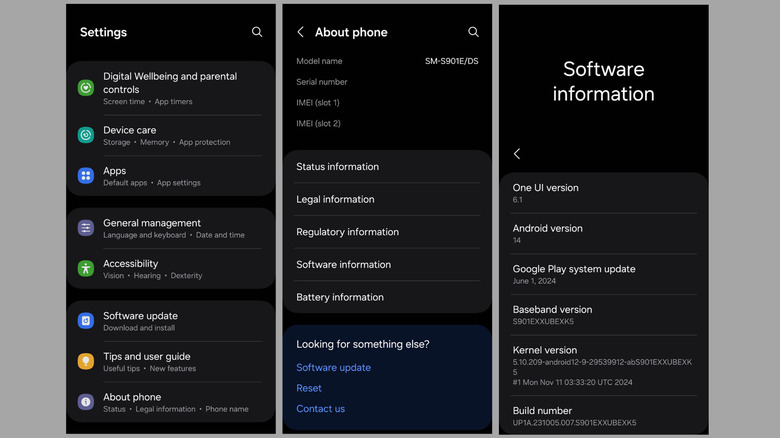Tap the Kernel version entry
Screen dimensions: 780x438
(x=603, y=366)
